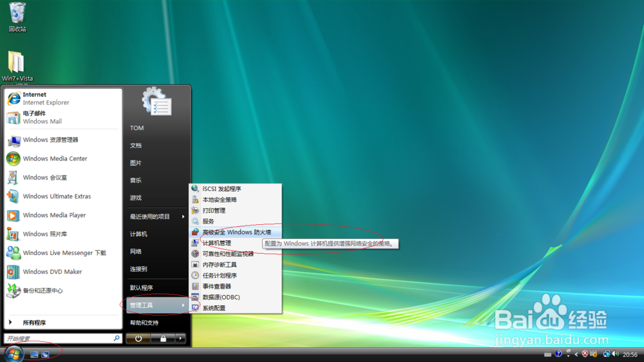Open 连接到 from Start menu

coord(157,269)
